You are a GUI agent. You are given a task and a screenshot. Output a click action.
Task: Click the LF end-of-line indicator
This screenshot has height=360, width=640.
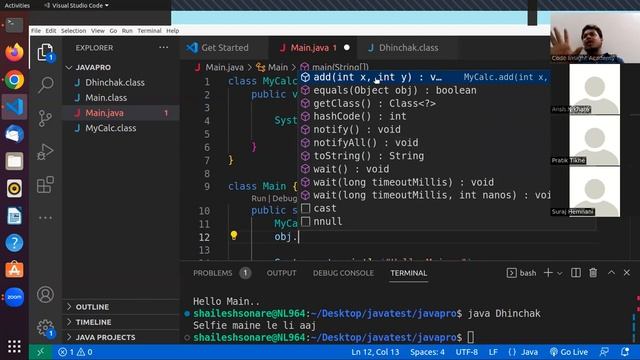tap(493, 352)
